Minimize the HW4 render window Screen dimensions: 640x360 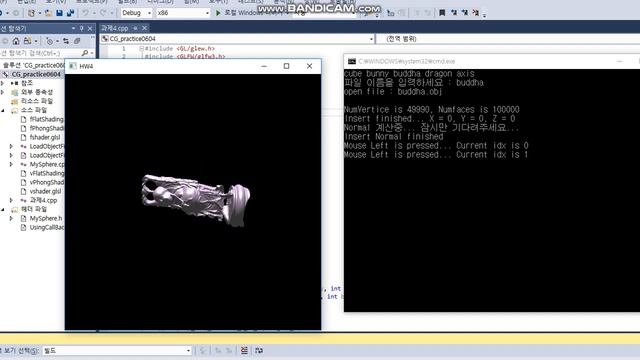[x=264, y=66]
